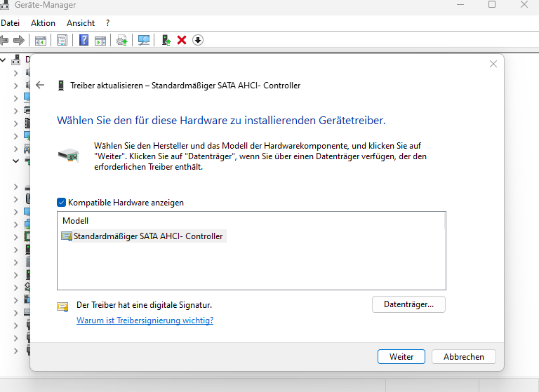Open the Aktion menu
This screenshot has width=539, height=392.
(x=43, y=23)
